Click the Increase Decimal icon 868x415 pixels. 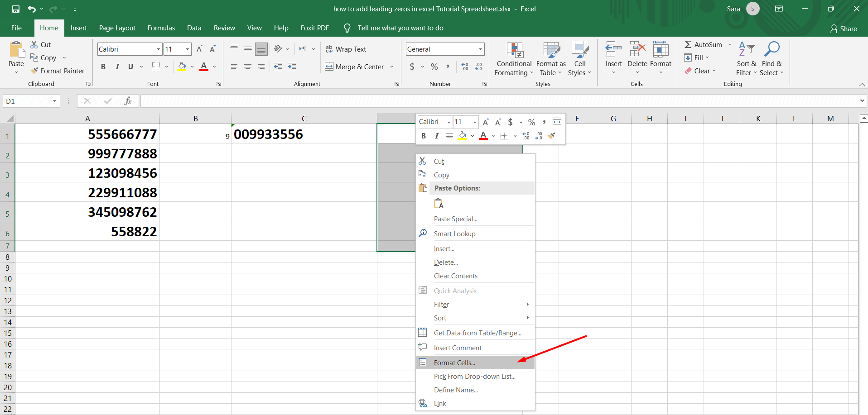[464, 67]
